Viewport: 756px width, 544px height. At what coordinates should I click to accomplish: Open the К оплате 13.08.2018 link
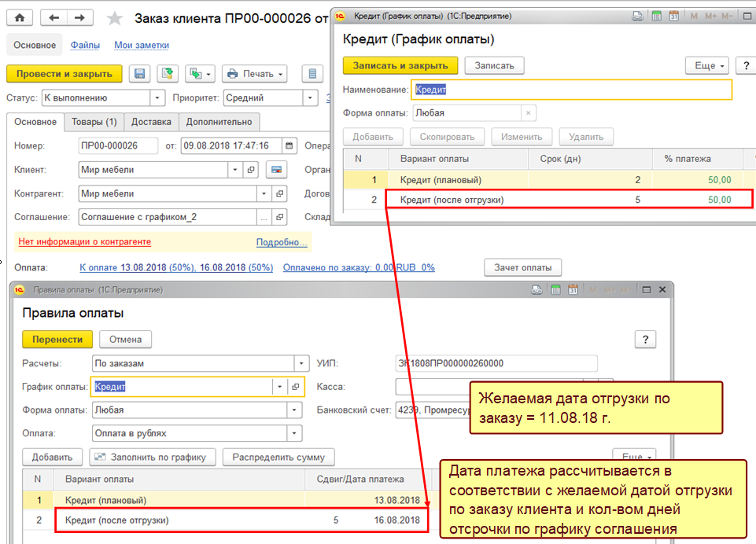176,267
